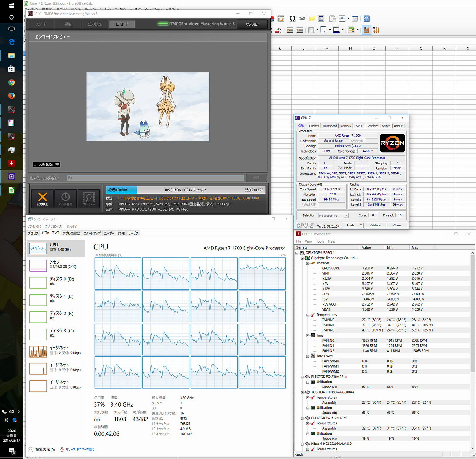Launch Firefox from the taskbar
476x459 pixels.
11,96
